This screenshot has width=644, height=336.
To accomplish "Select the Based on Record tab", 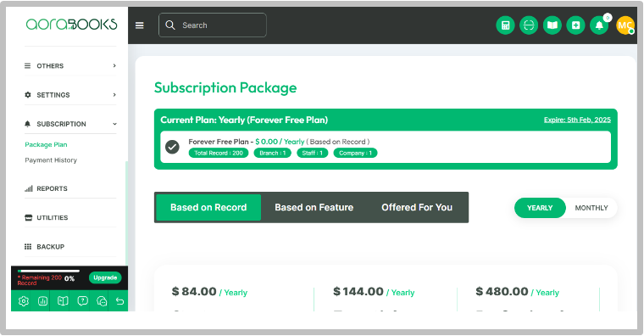I will tap(208, 207).
